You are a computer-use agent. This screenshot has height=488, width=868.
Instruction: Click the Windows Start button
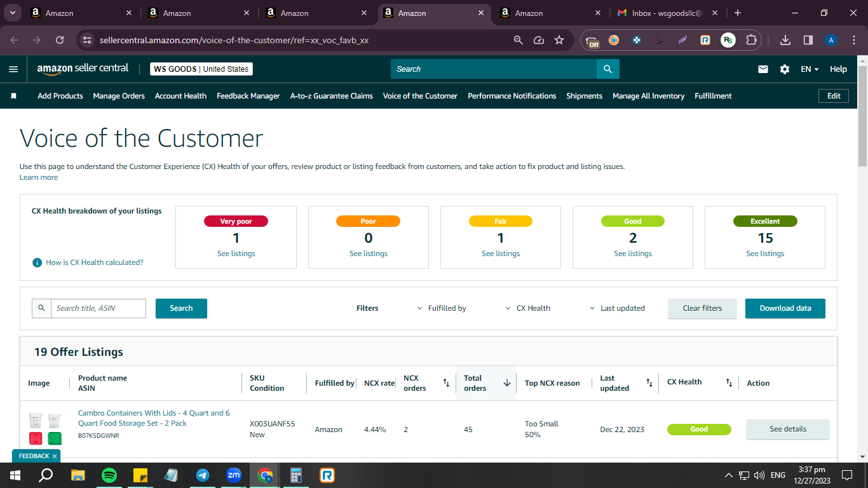[15, 475]
